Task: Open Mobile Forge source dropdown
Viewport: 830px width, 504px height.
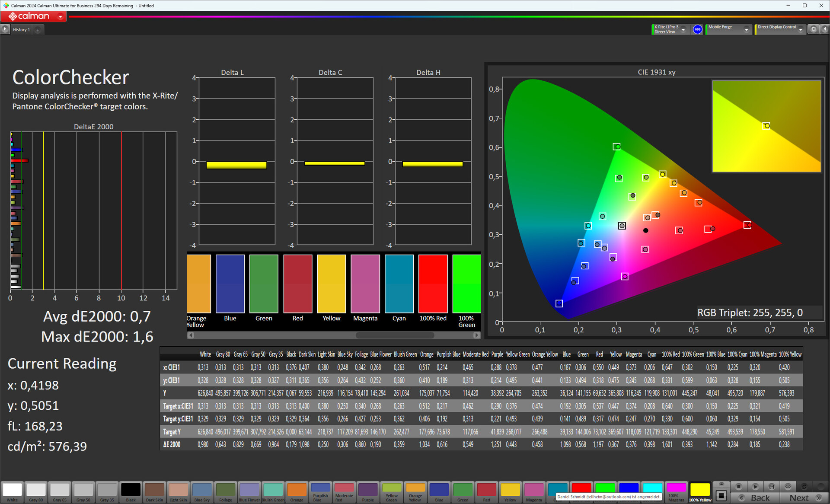Action: tap(746, 29)
